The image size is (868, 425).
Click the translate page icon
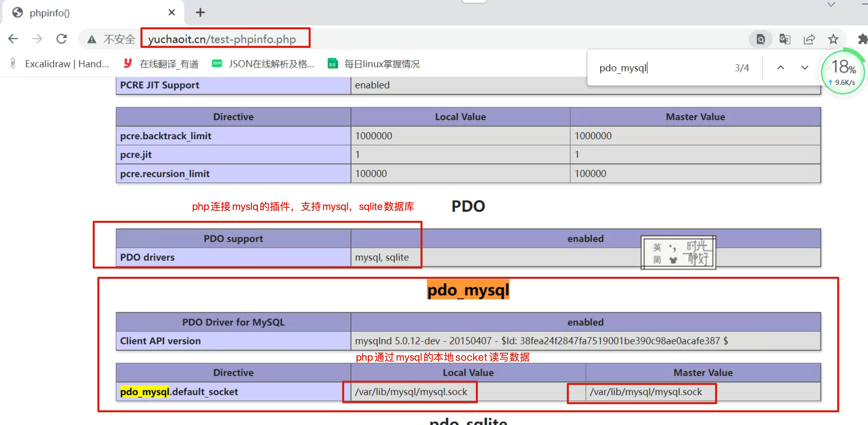pyautogui.click(x=785, y=39)
